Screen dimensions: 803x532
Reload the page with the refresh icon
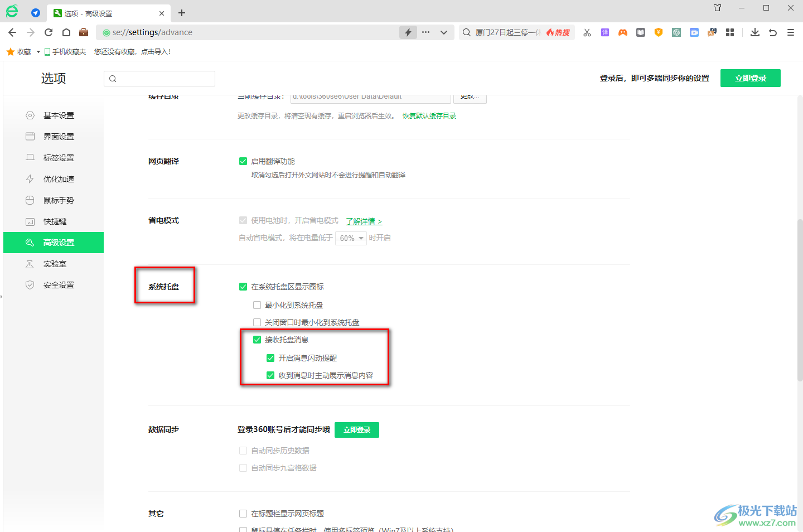[49, 32]
